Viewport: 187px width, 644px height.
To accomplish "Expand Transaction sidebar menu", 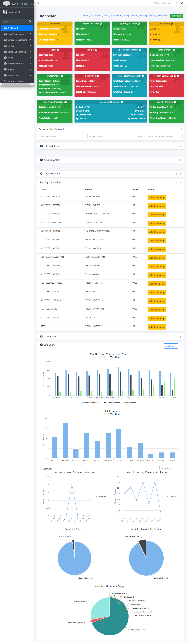I will (x=17, y=75).
